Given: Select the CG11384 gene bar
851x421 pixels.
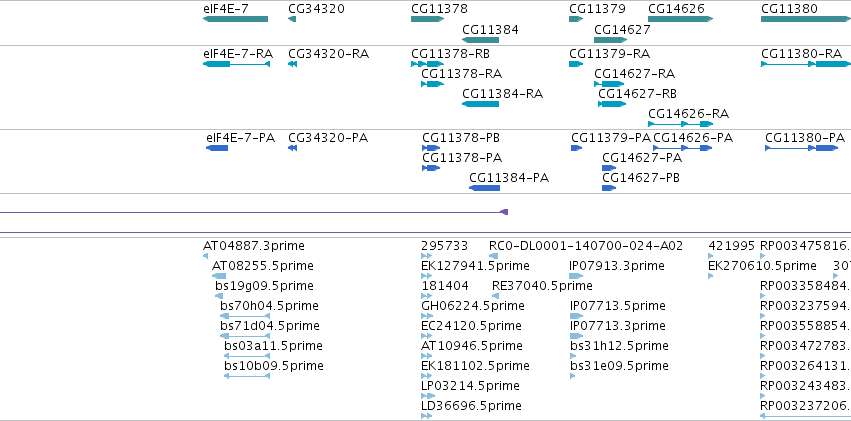Looking at the screenshot, I should [x=480, y=40].
